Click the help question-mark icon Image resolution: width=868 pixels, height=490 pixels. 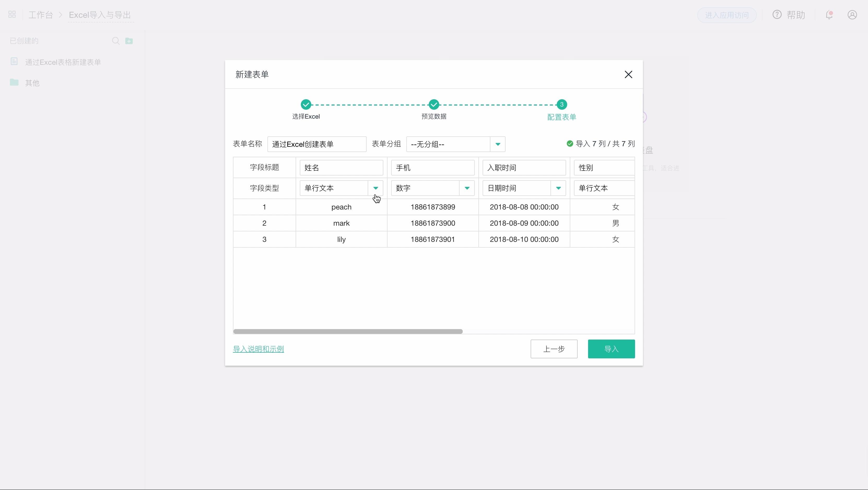click(777, 15)
